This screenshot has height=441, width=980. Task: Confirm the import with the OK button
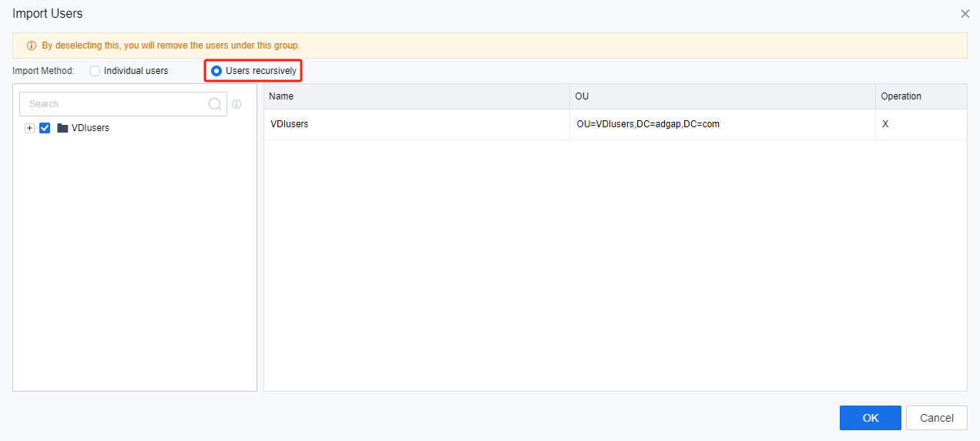point(870,418)
